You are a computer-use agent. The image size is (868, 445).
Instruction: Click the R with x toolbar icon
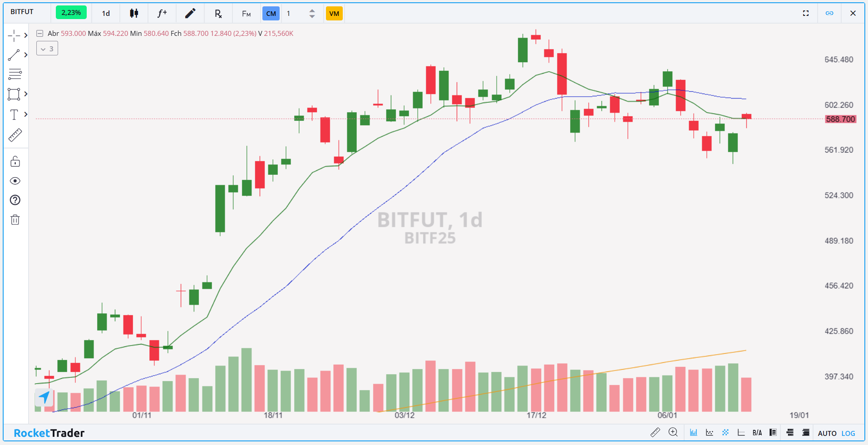(218, 14)
